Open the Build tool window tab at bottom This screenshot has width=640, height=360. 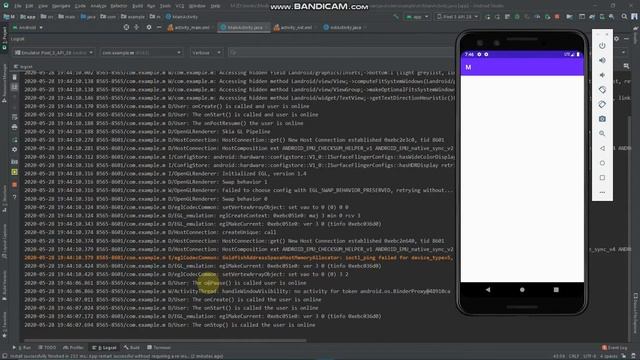(x=132, y=348)
